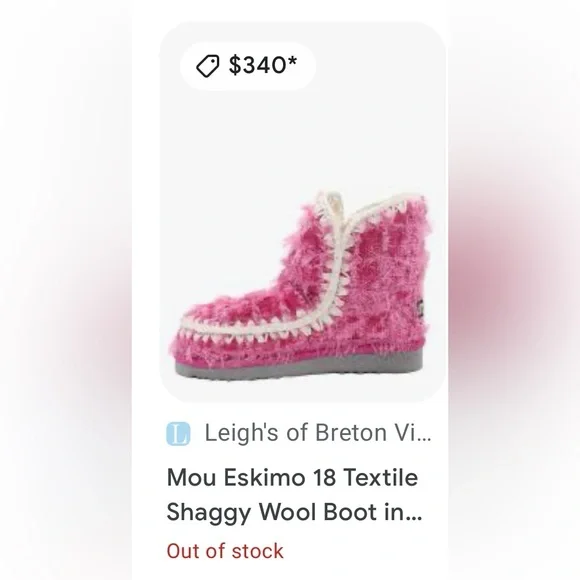Tap the $340 price text

click(x=257, y=65)
